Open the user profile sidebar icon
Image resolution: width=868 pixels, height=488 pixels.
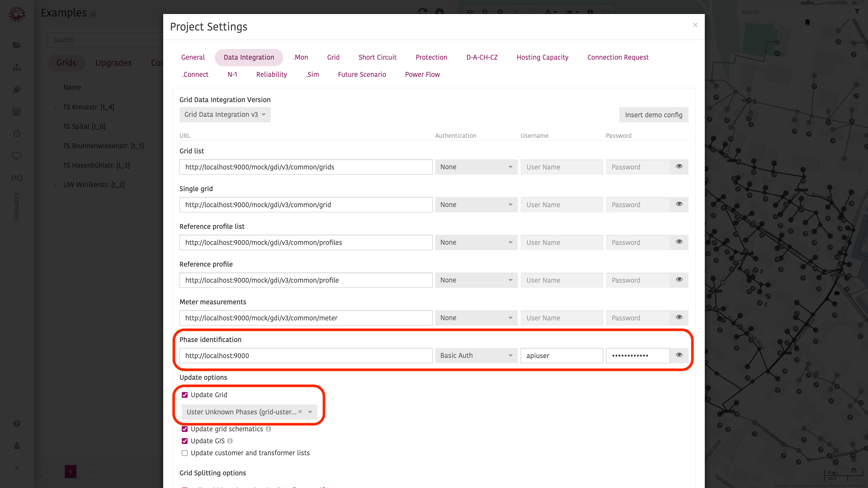(17, 446)
